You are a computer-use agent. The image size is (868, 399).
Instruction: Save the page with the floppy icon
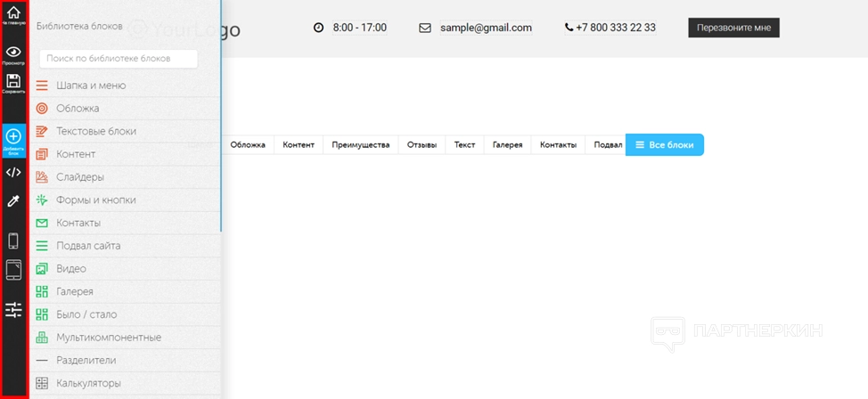pyautogui.click(x=14, y=80)
